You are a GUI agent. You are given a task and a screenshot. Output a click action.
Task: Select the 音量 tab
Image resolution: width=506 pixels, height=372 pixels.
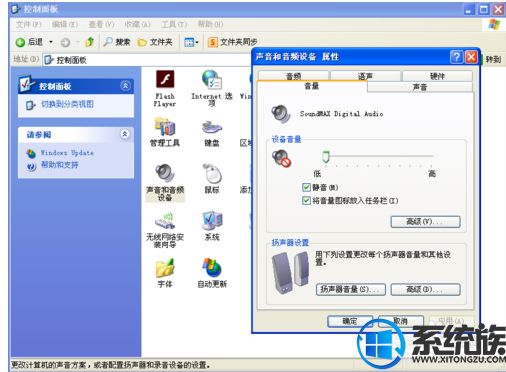click(312, 86)
